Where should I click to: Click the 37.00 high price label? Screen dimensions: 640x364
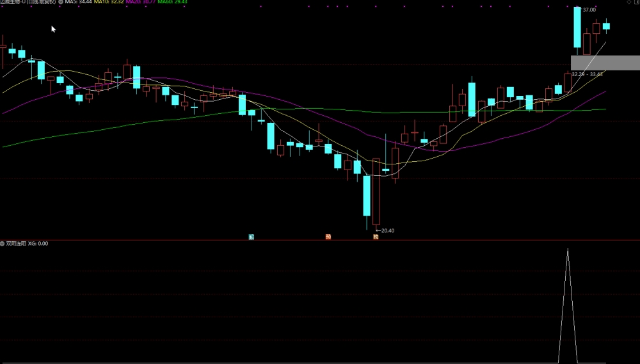589,10
